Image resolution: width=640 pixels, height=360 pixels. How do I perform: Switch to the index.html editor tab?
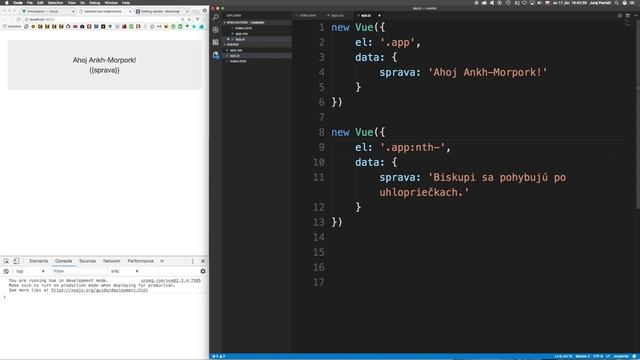click(308, 16)
